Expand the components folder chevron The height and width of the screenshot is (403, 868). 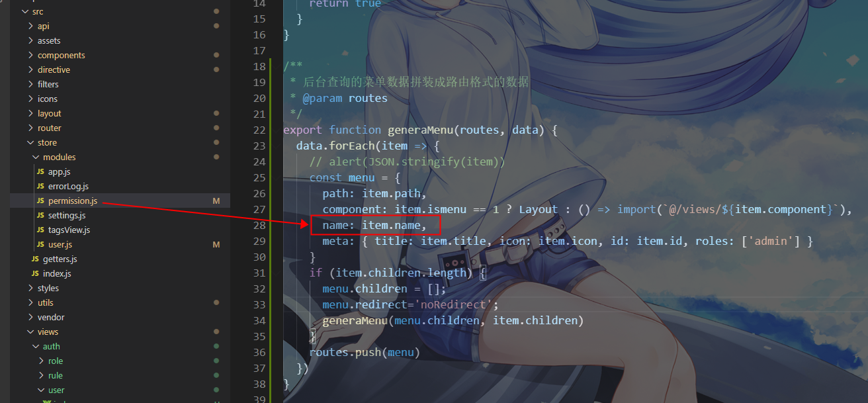pyautogui.click(x=30, y=55)
